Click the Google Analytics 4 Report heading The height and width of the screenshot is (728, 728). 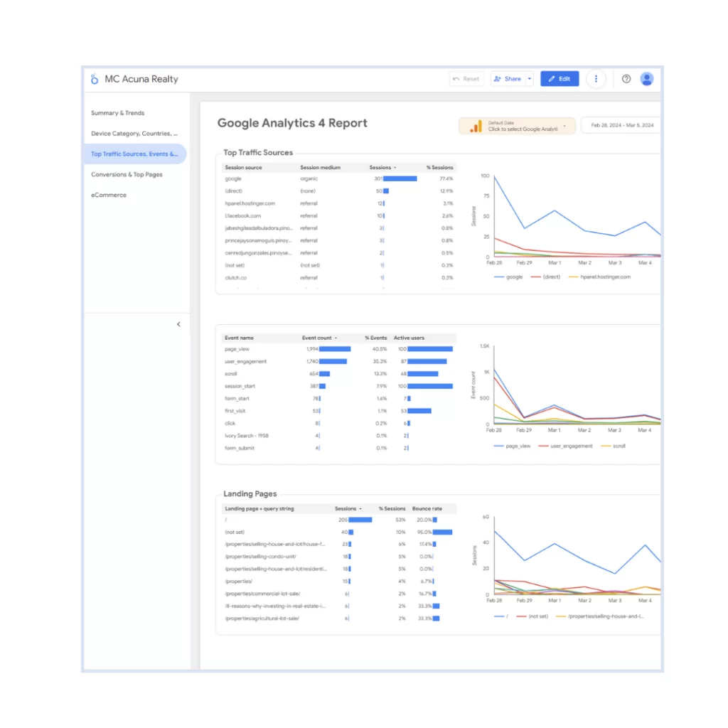(292, 123)
